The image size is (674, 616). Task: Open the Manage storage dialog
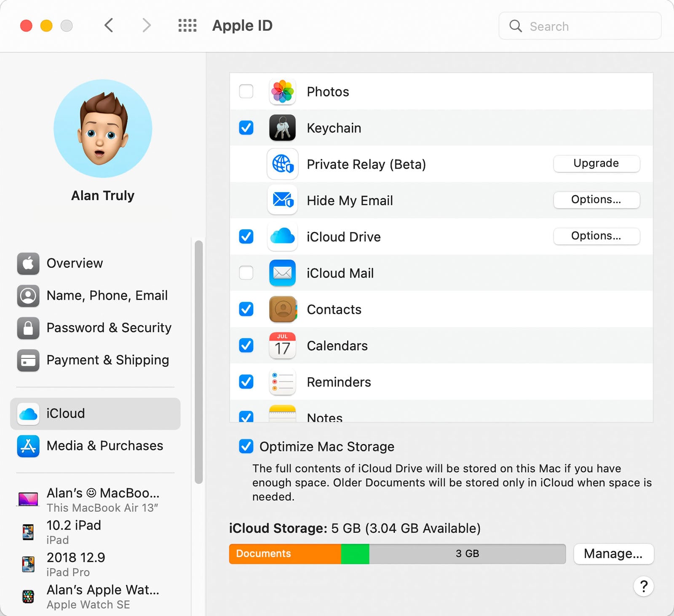[x=613, y=554]
